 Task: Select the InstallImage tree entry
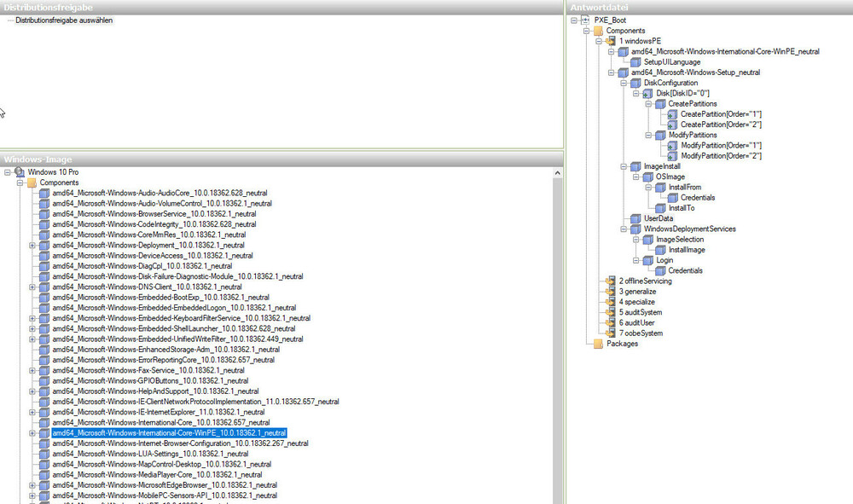[x=686, y=250]
